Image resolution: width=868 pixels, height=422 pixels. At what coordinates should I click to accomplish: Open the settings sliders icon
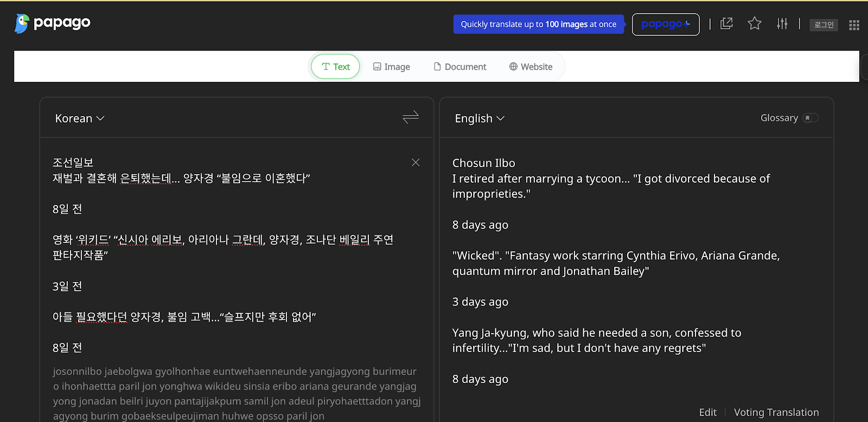click(x=782, y=23)
